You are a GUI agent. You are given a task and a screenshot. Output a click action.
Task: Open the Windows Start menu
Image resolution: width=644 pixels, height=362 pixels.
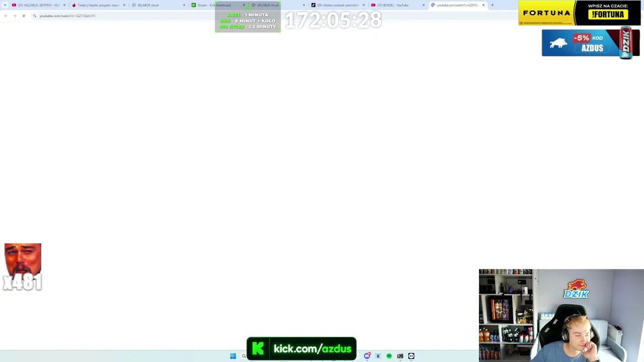click(233, 356)
